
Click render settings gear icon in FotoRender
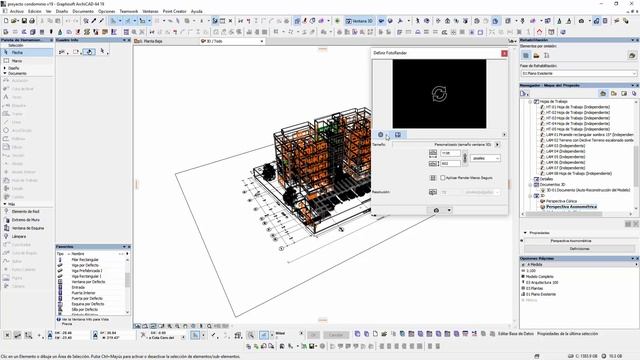(380, 135)
